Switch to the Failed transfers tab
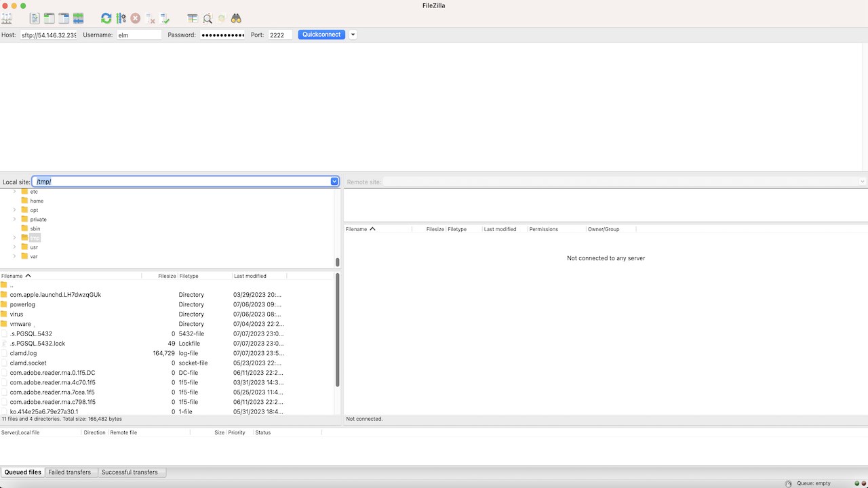 coord(70,472)
